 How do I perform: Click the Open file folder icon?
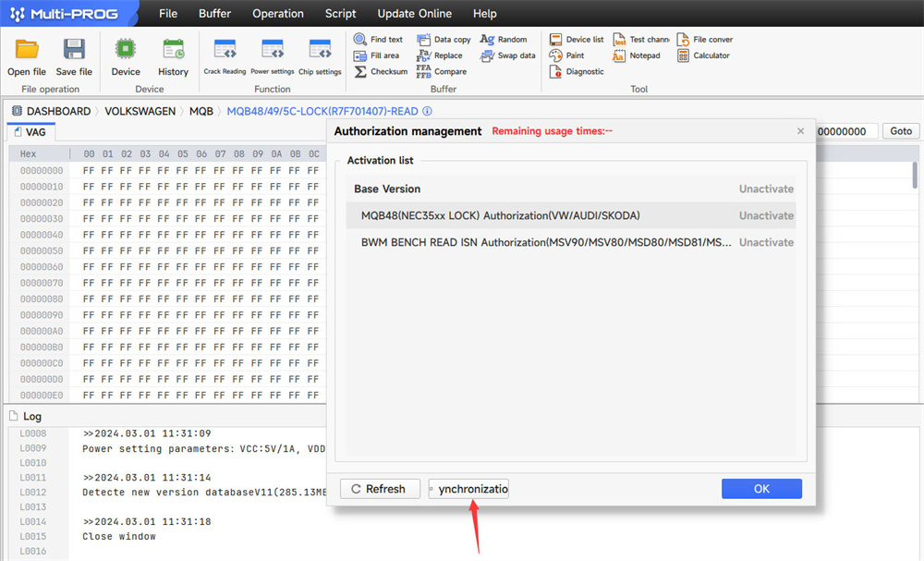click(27, 50)
